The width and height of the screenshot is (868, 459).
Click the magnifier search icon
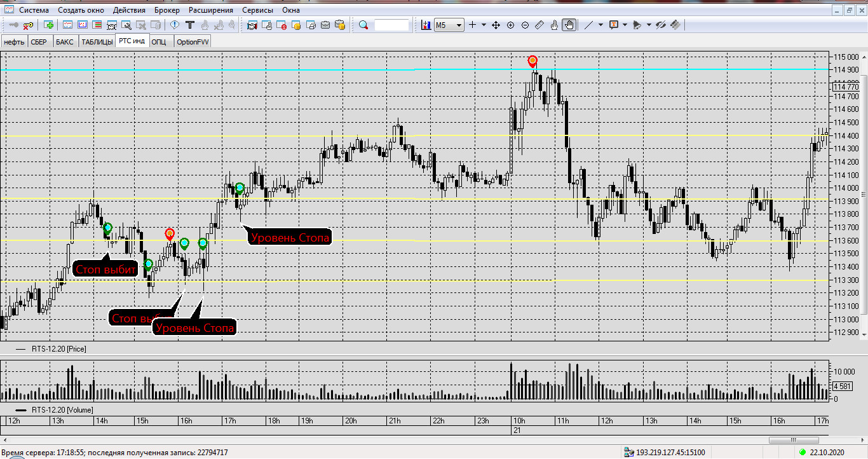click(x=363, y=25)
